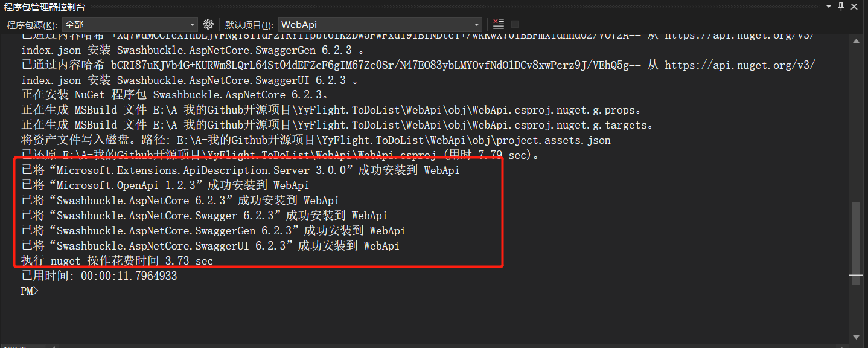This screenshot has height=348, width=868.
Task: Click the vertical scrollbar up arrow
Action: coord(857,42)
